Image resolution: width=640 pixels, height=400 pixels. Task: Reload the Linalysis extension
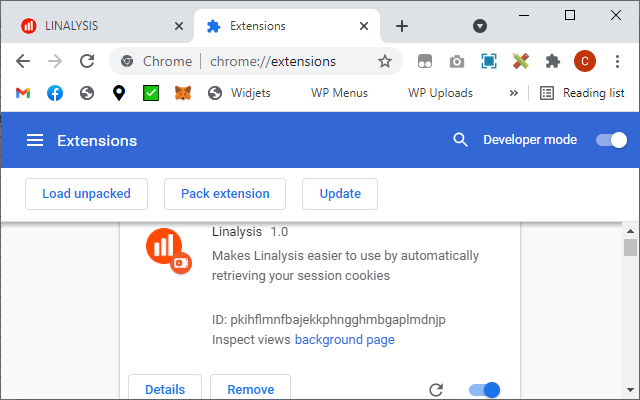436,390
